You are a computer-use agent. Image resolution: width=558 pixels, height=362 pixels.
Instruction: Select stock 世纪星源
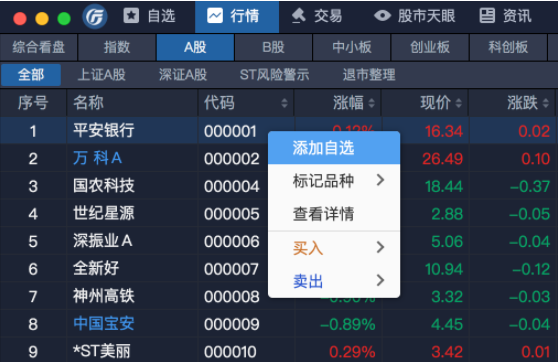pos(104,213)
